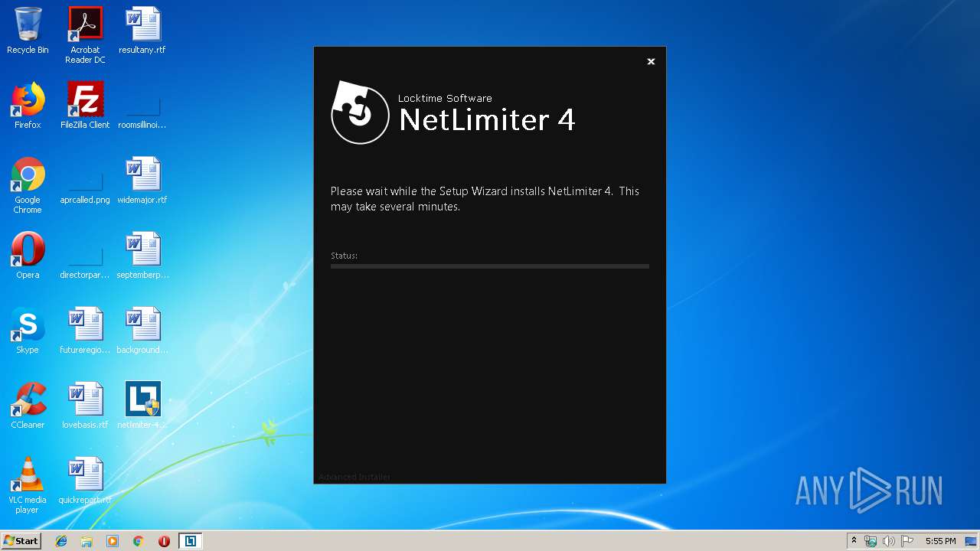Click the Advanced Installer text
The width and height of the screenshot is (980, 551).
click(354, 477)
